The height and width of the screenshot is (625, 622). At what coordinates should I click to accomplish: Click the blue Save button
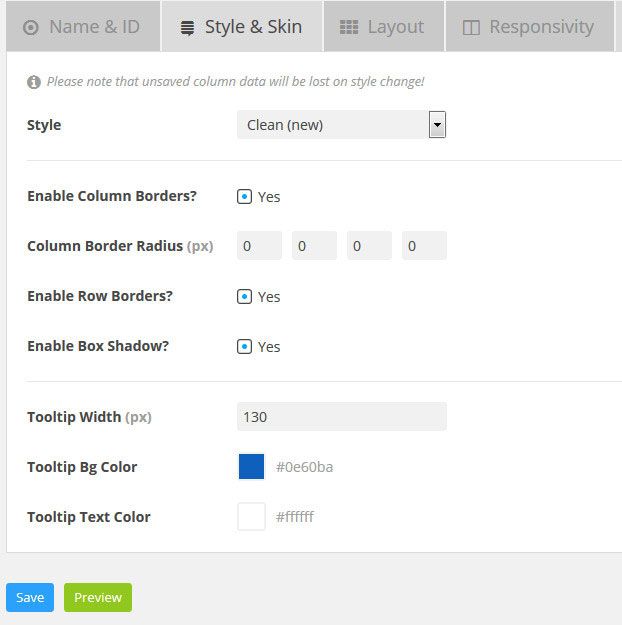tap(30, 597)
